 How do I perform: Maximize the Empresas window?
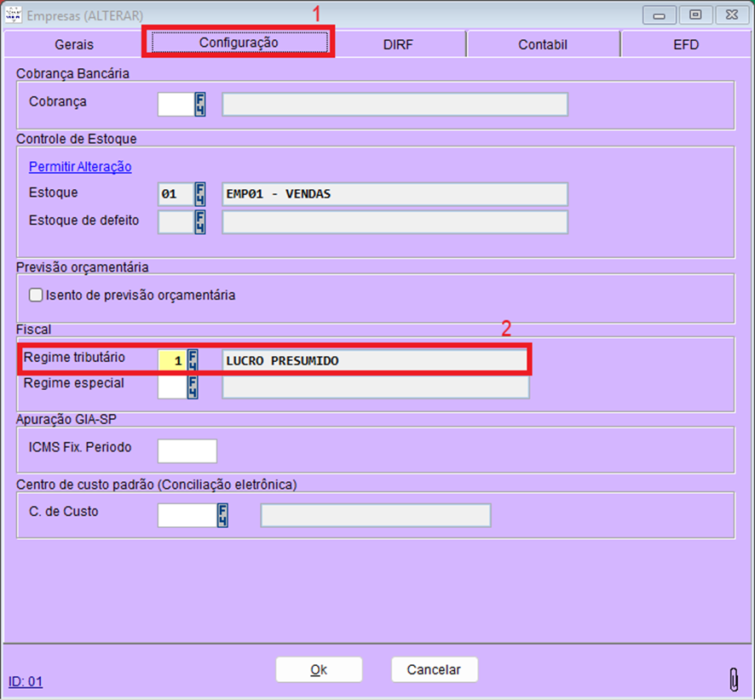[x=695, y=15]
